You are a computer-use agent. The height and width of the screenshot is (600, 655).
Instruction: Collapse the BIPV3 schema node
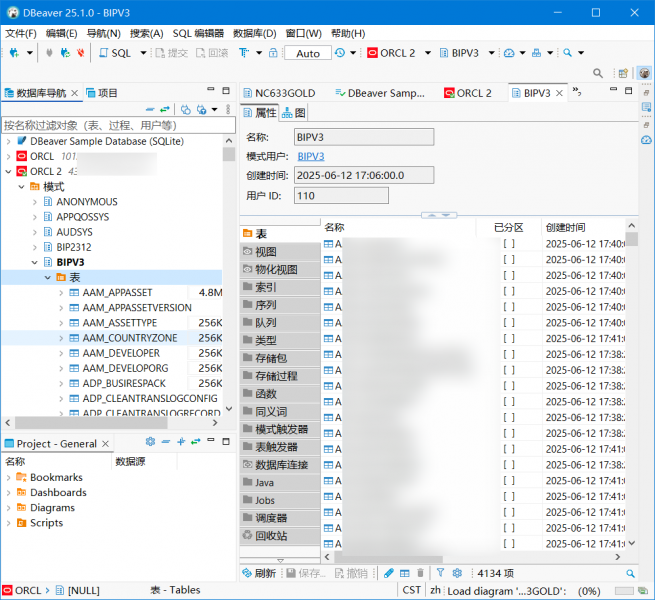[x=35, y=262]
